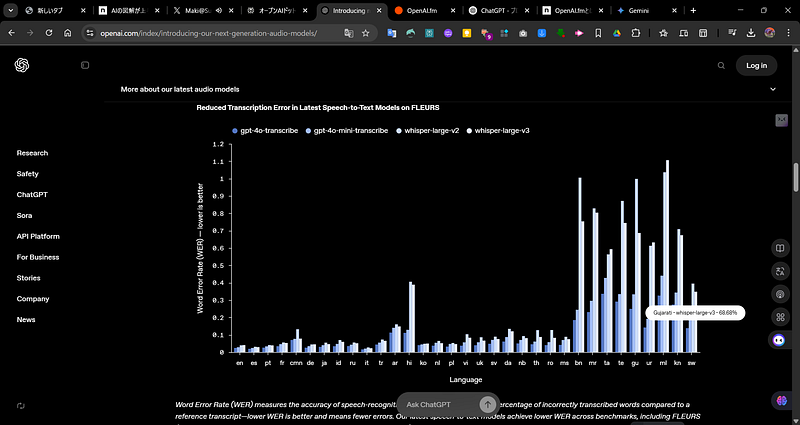The height and width of the screenshot is (425, 800).
Task: Open the Research sidebar link
Action: [32, 153]
